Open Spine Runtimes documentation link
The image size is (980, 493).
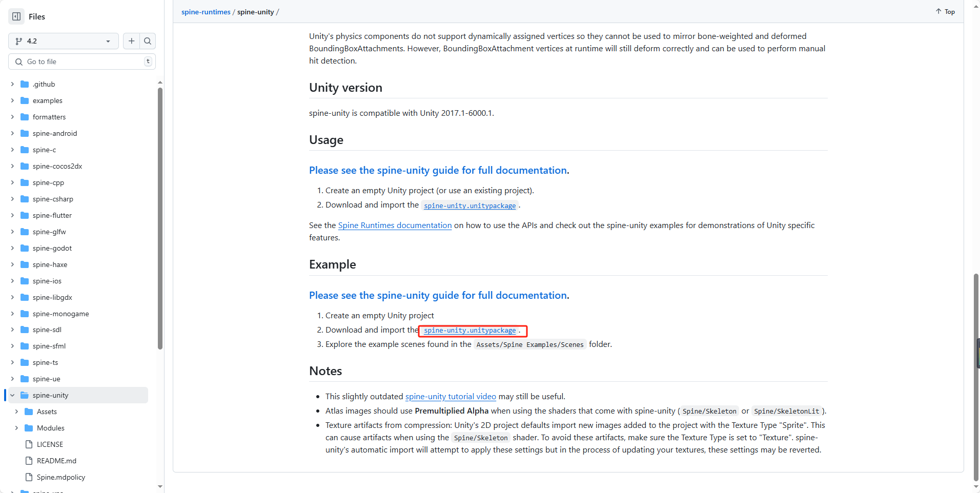coord(395,225)
